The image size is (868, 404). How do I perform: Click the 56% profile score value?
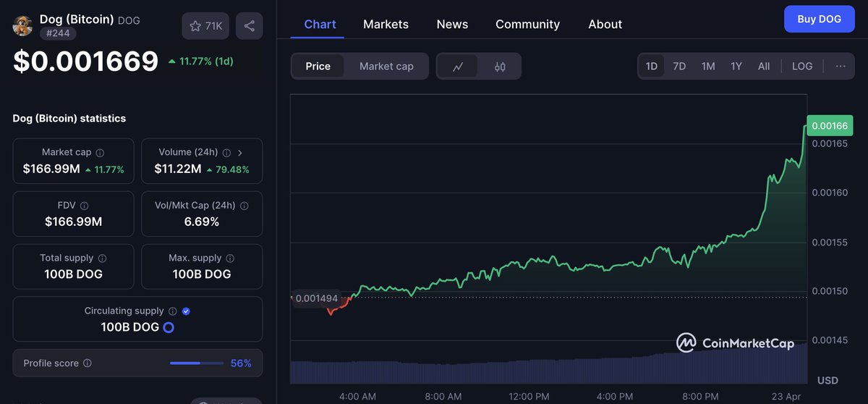tap(241, 363)
